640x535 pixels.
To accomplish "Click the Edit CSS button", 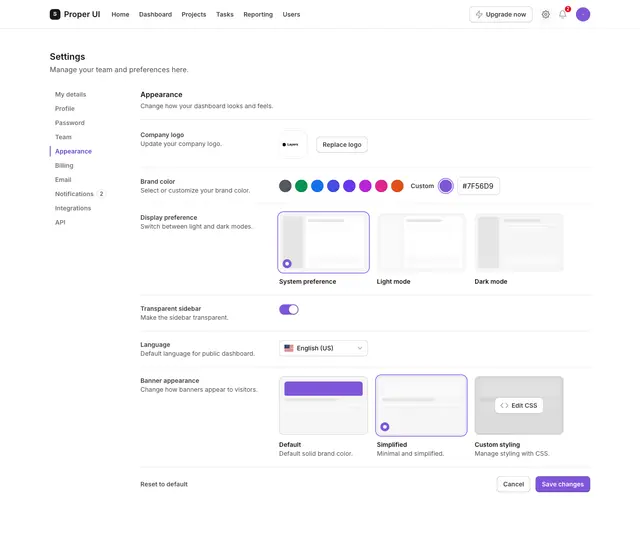I will click(519, 406).
